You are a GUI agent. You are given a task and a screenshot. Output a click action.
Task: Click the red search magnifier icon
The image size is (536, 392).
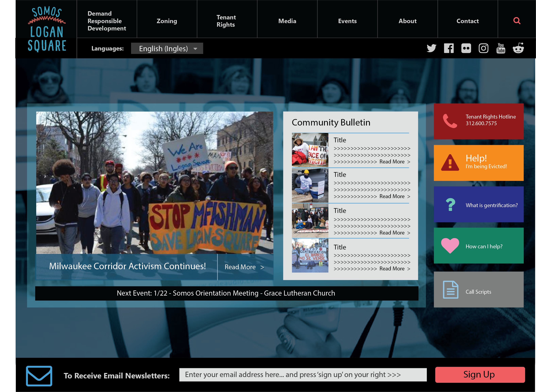[517, 21]
